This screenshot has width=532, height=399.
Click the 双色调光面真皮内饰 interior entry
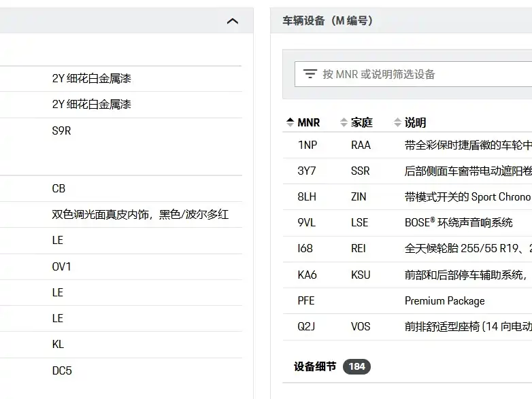coord(139,215)
